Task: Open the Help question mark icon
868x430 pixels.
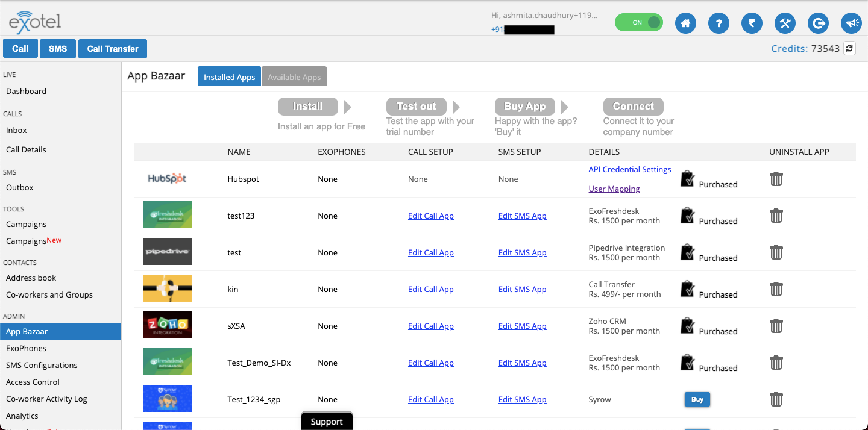Action: click(719, 23)
